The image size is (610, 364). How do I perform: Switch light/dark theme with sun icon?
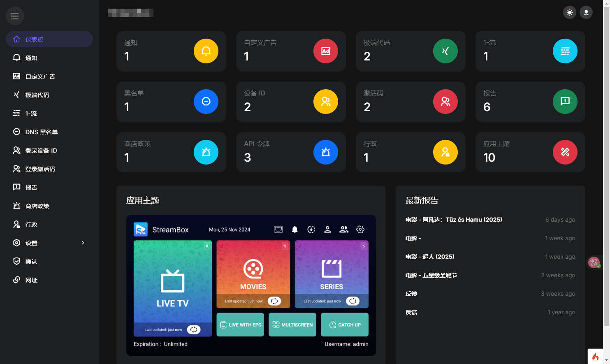point(570,12)
